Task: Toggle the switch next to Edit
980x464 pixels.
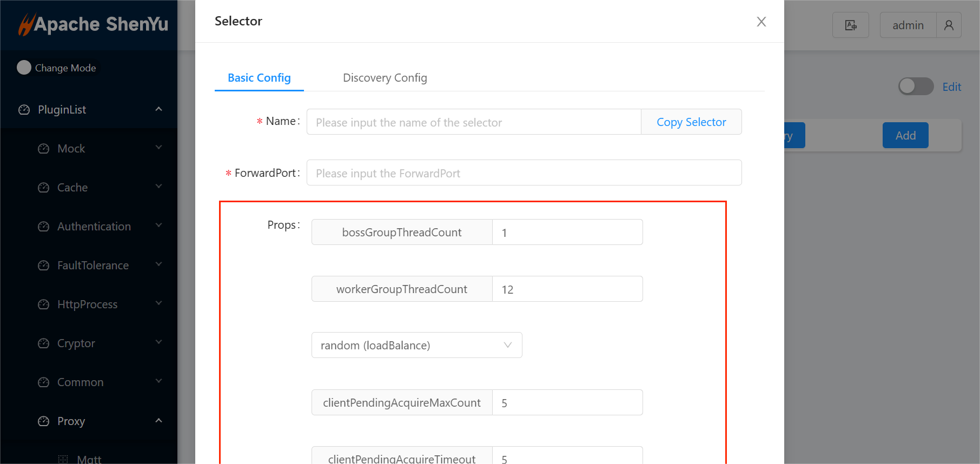Action: (x=916, y=87)
